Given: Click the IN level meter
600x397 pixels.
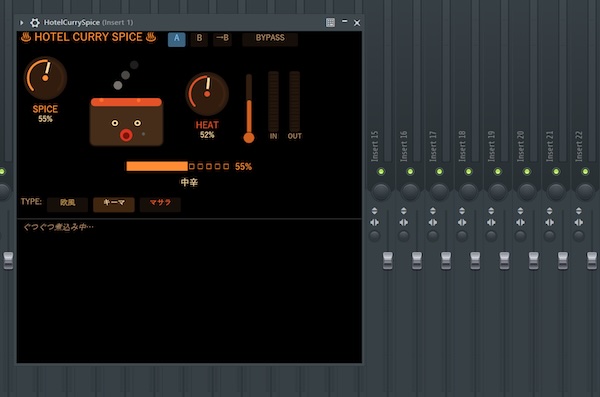Looking at the screenshot, I should click(273, 102).
